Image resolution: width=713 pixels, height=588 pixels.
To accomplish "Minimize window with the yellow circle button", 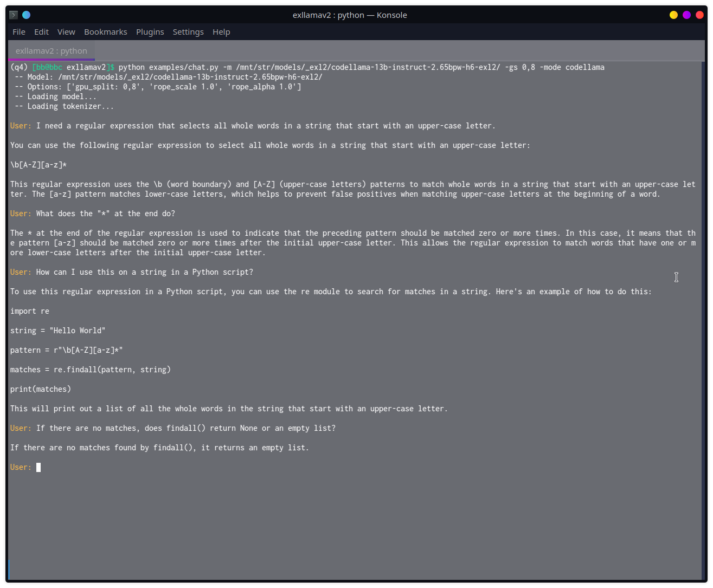I will click(673, 15).
